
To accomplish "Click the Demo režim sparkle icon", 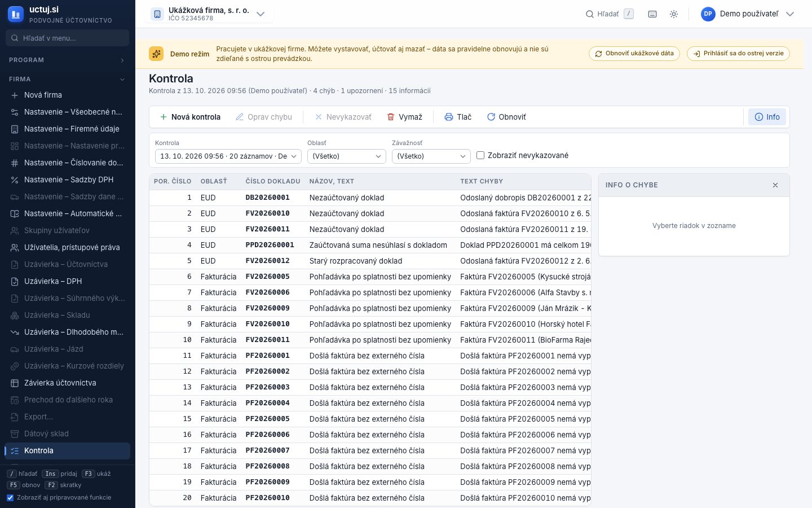I will pos(156,54).
